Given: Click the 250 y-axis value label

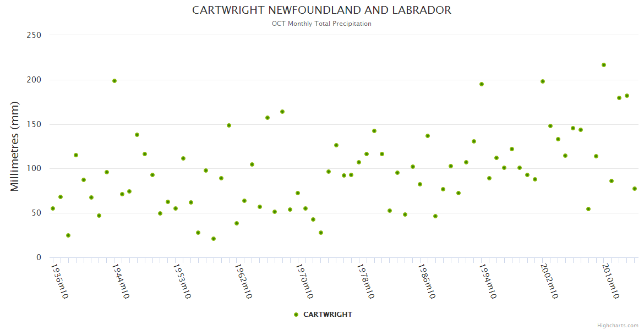Looking at the screenshot, I should tap(34, 35).
